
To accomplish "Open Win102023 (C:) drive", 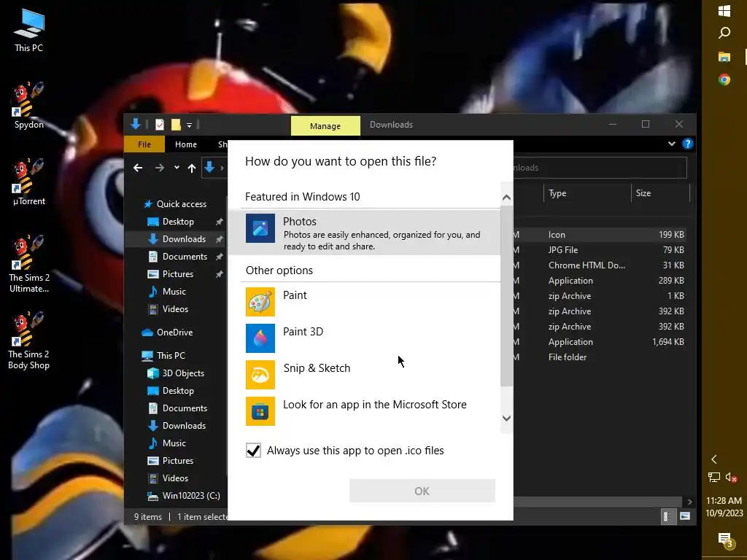I will tap(190, 496).
